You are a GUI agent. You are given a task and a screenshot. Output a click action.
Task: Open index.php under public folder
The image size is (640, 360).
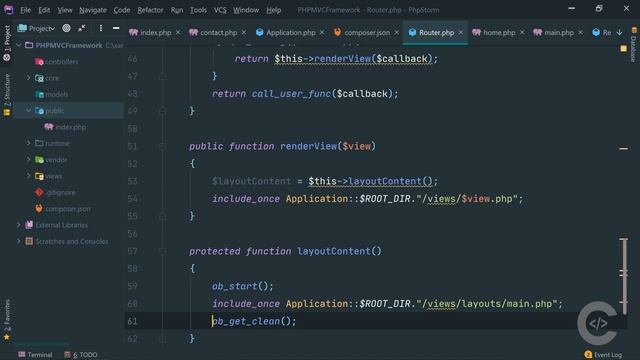70,127
